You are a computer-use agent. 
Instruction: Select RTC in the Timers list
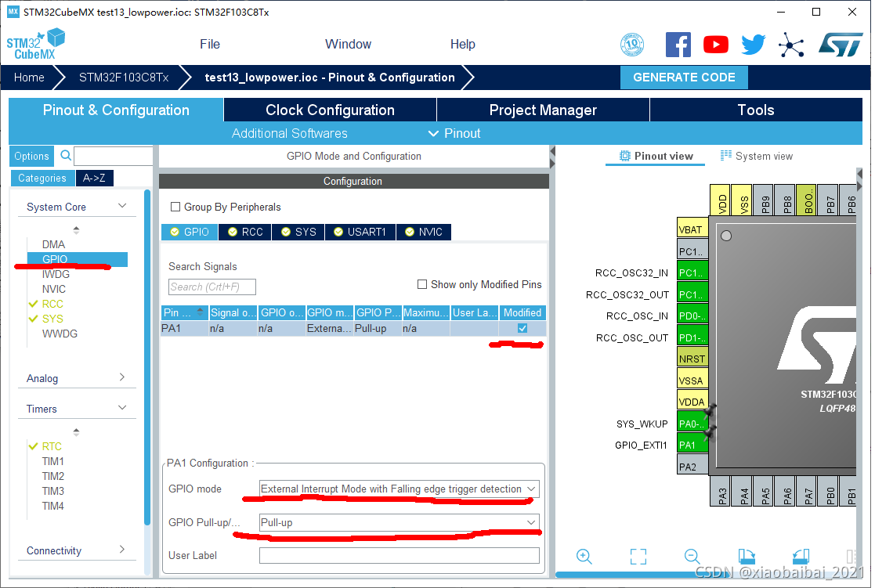pyautogui.click(x=52, y=446)
